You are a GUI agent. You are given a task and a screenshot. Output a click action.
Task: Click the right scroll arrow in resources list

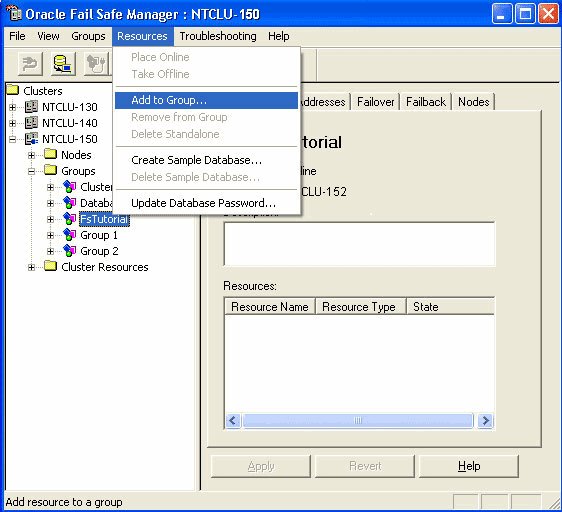point(485,420)
